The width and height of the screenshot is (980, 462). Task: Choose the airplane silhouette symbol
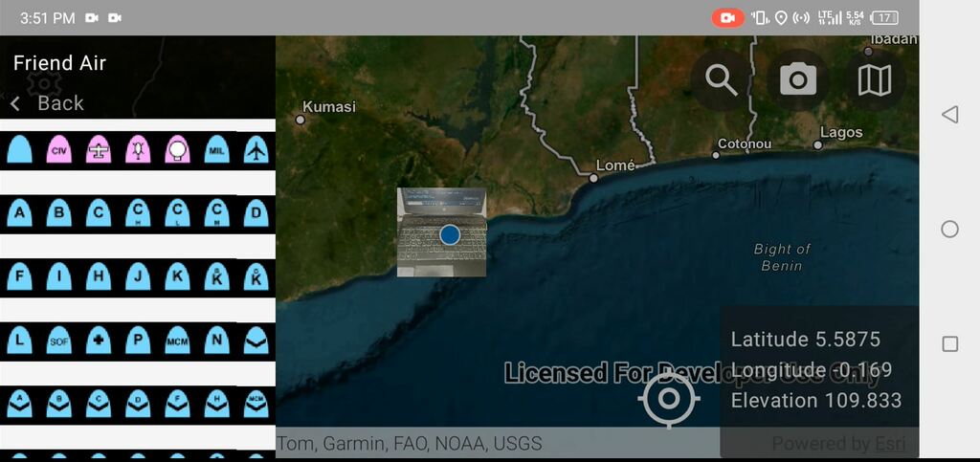(256, 149)
